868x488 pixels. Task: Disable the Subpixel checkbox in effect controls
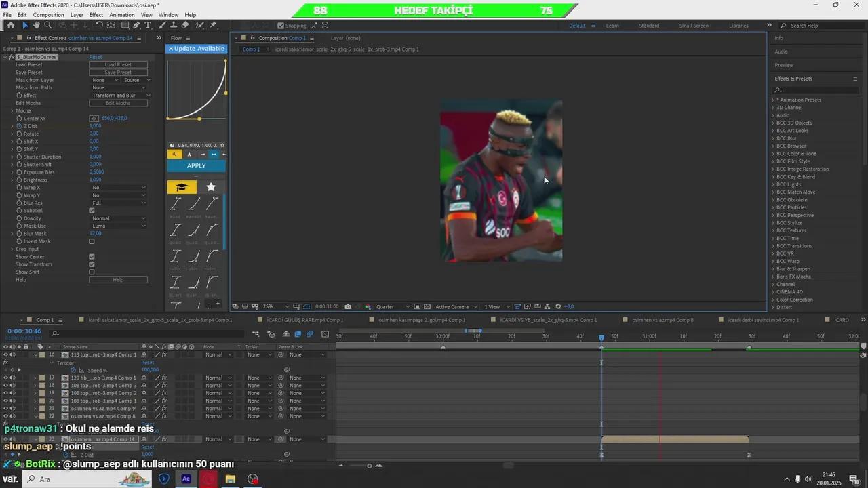(x=92, y=211)
